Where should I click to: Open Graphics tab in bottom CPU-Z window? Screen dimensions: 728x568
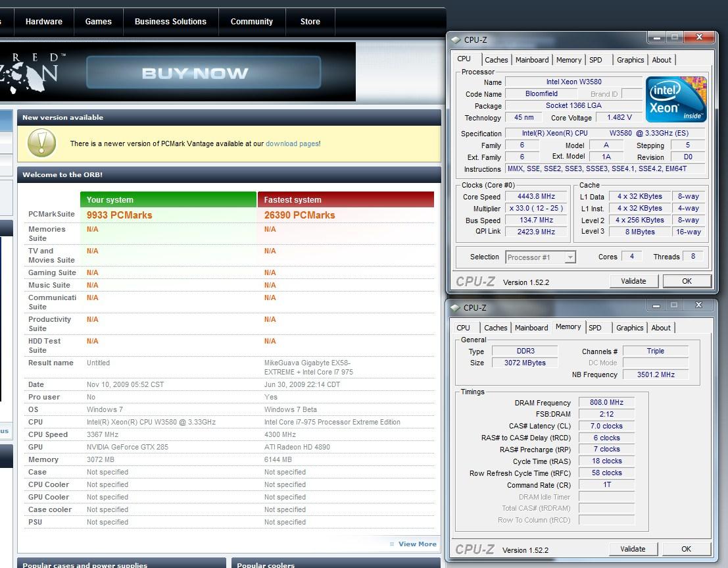[x=629, y=328]
